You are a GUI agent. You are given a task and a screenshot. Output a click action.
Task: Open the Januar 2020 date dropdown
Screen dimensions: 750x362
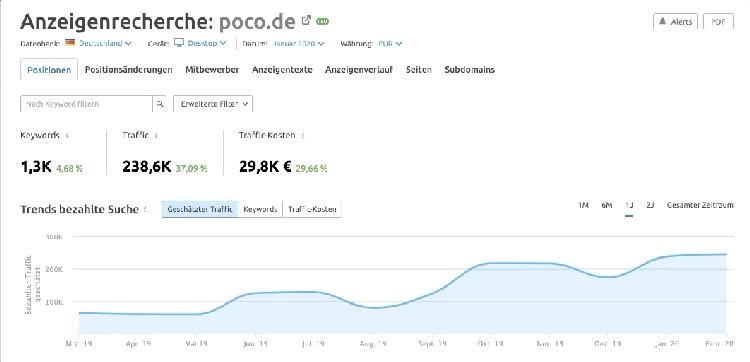(298, 44)
